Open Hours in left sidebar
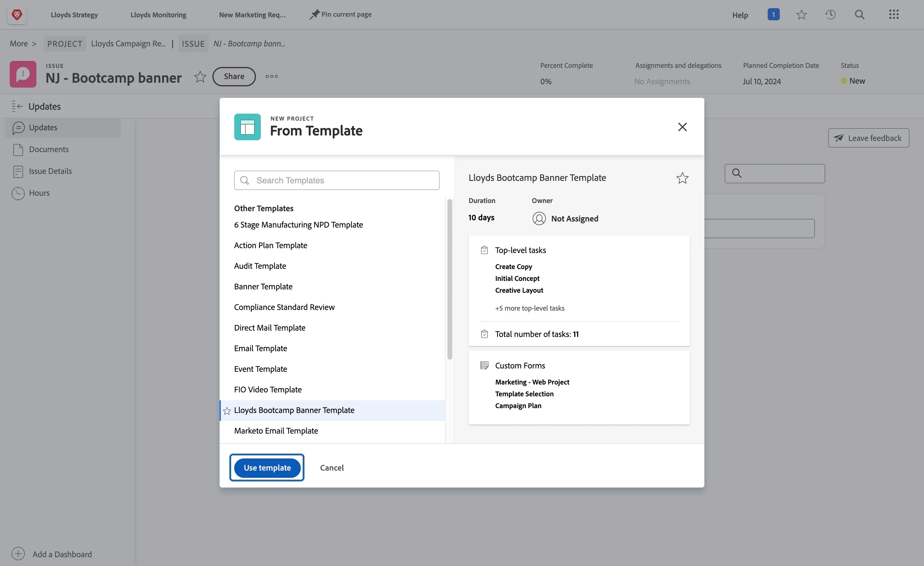The image size is (924, 566). pos(39,193)
